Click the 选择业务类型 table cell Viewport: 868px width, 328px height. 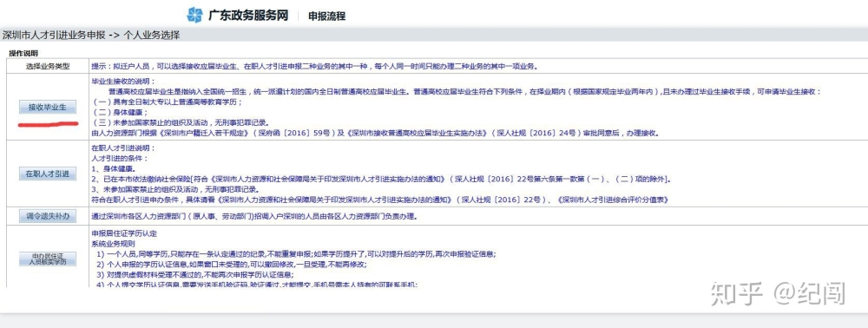tap(48, 66)
